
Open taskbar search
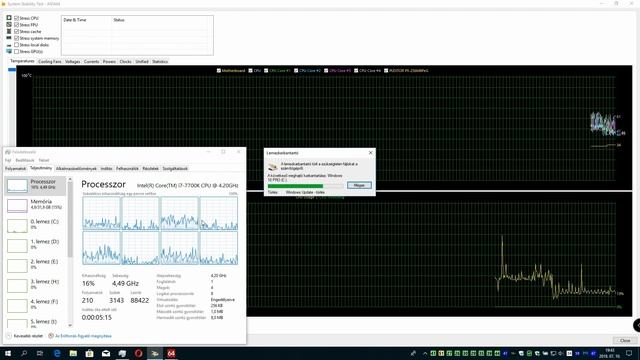pyautogui.click(x=24, y=353)
